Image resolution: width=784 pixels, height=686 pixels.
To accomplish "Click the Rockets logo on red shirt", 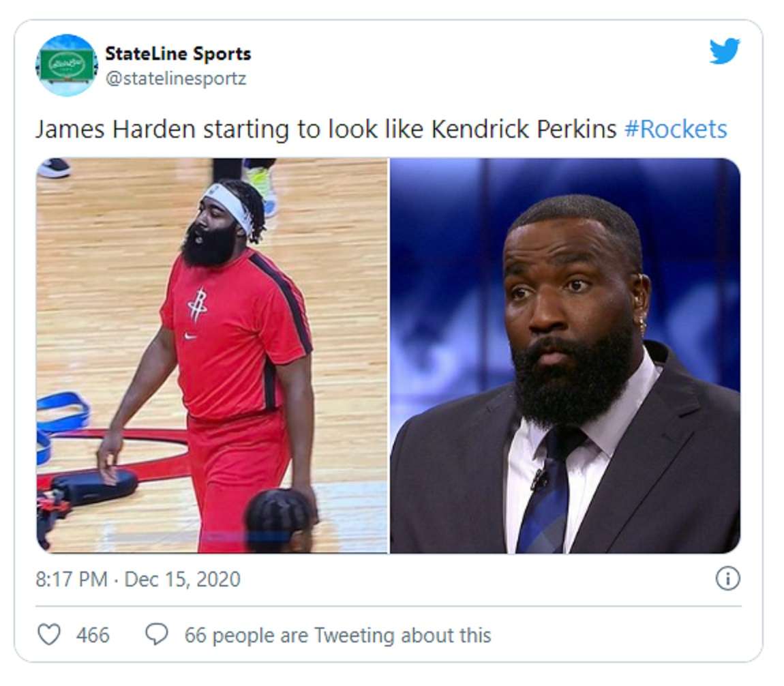I will click(197, 303).
